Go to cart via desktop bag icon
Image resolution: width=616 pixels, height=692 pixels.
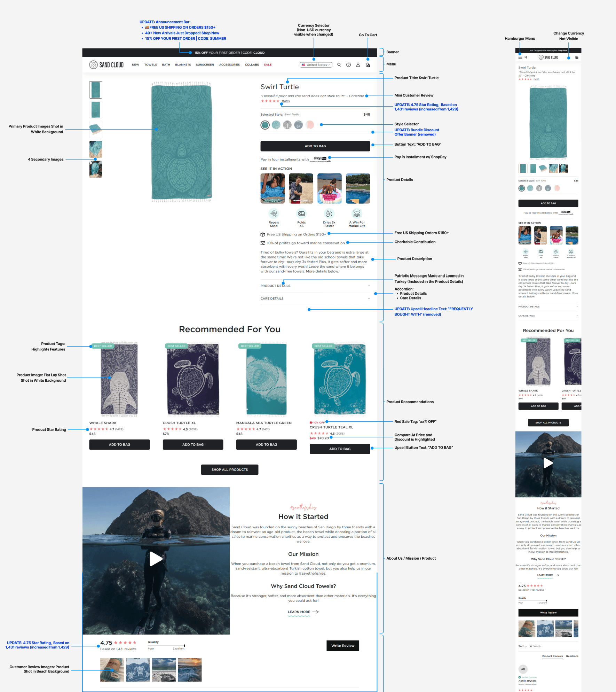tap(368, 65)
